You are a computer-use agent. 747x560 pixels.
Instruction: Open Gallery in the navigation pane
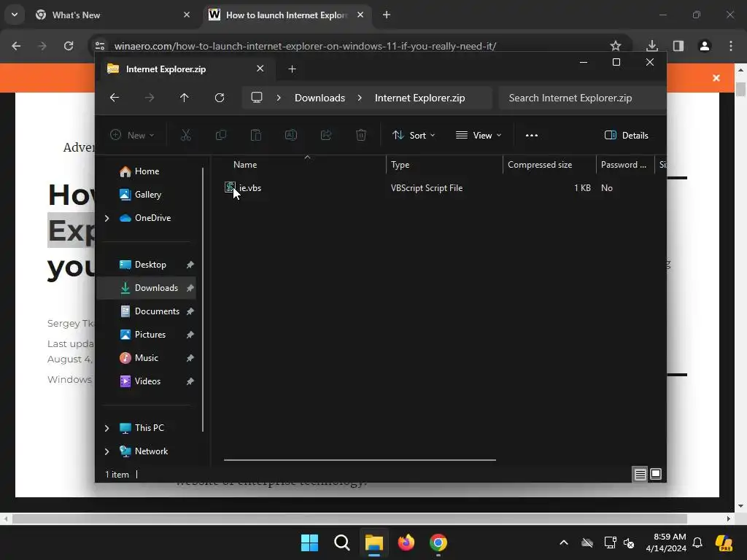pyautogui.click(x=146, y=194)
